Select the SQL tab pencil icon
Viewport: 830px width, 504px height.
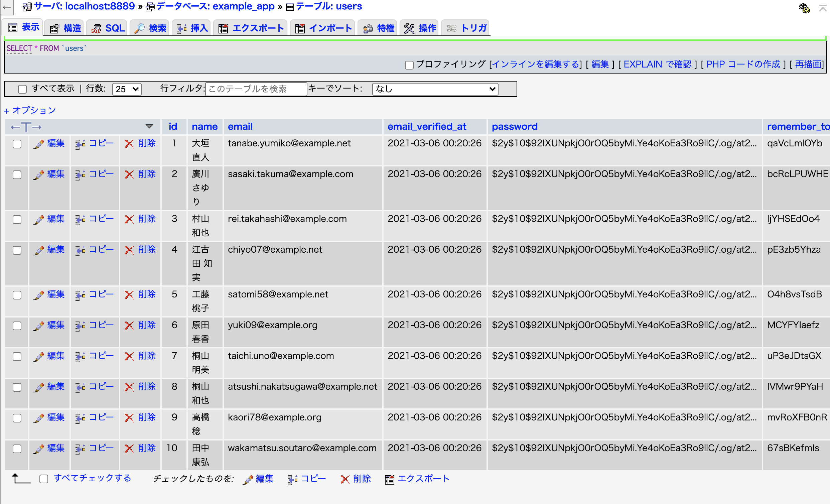tap(96, 28)
